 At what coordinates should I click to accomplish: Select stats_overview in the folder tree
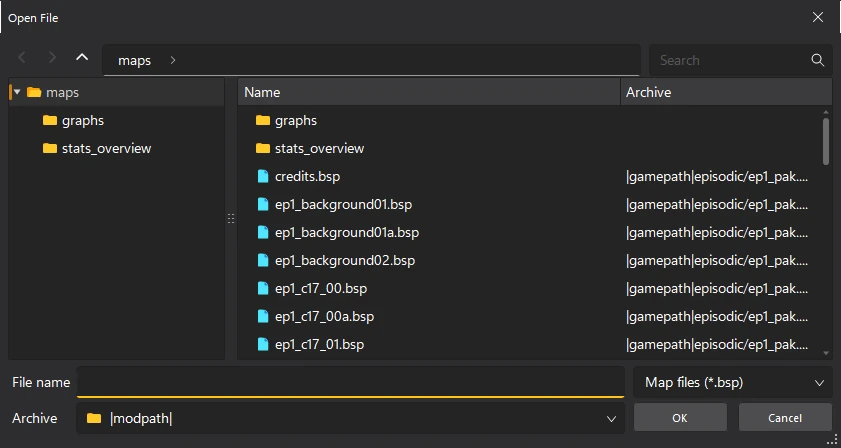pos(106,148)
